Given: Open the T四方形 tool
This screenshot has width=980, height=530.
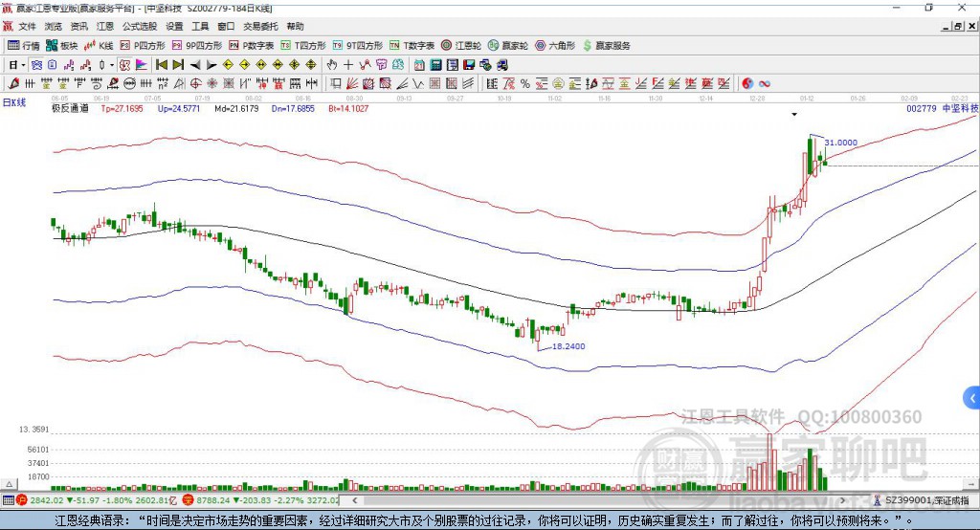Looking at the screenshot, I should tap(303, 46).
